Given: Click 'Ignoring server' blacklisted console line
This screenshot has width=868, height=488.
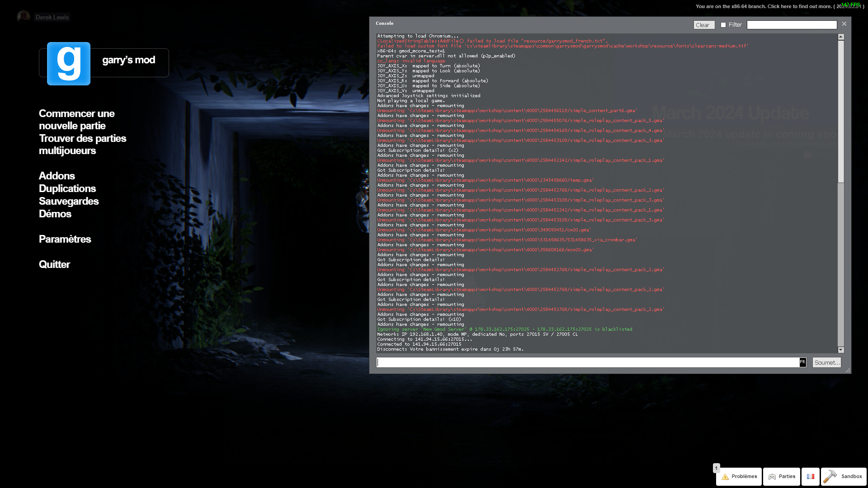Looking at the screenshot, I should [505, 329].
